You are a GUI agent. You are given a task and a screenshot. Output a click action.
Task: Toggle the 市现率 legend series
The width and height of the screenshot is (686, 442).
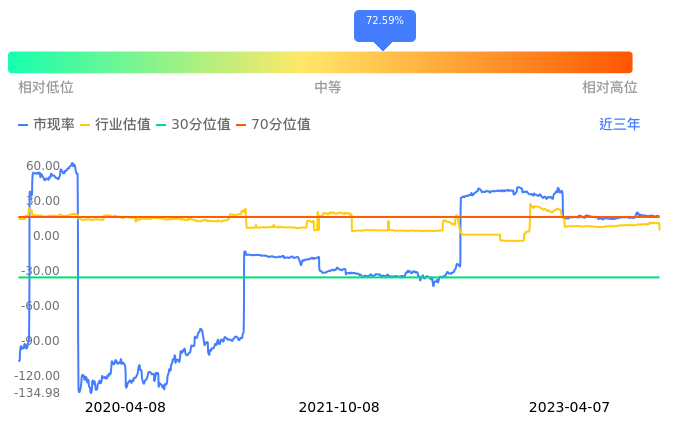click(46, 125)
